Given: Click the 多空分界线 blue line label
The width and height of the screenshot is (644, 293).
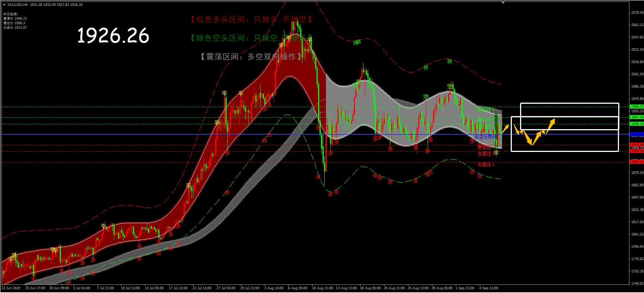Looking at the screenshot, I should coord(485,137).
